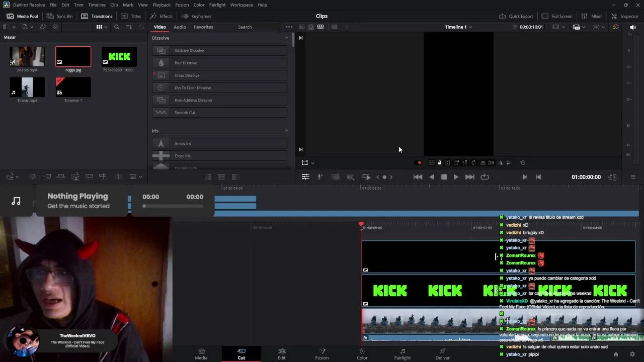Open the Media page

[x=201, y=354]
